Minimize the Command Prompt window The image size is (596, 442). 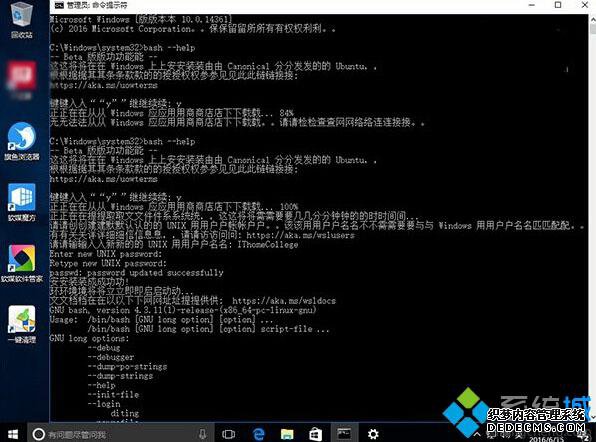pos(532,5)
